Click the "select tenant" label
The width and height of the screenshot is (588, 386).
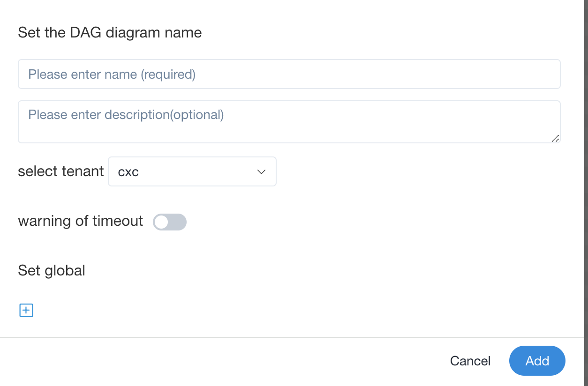tap(60, 171)
